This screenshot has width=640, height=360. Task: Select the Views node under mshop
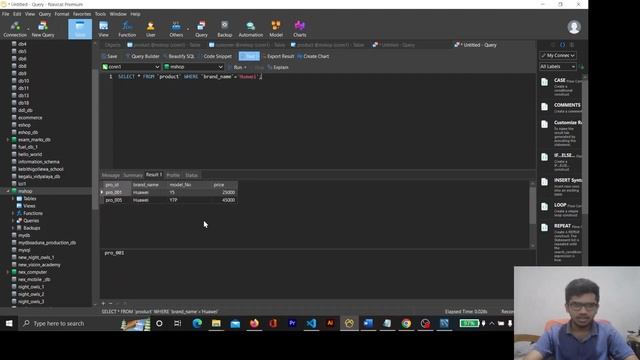pos(29,206)
